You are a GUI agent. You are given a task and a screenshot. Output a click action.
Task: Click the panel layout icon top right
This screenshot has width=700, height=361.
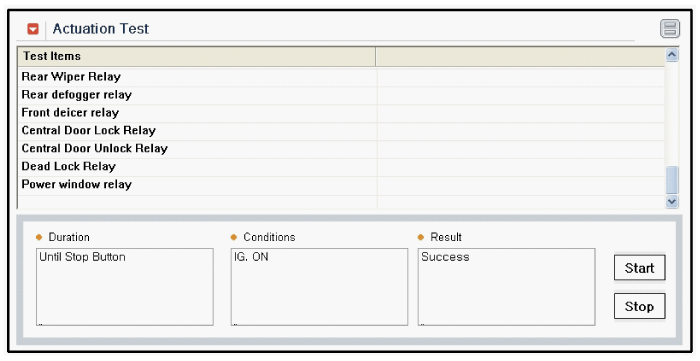[x=670, y=29]
